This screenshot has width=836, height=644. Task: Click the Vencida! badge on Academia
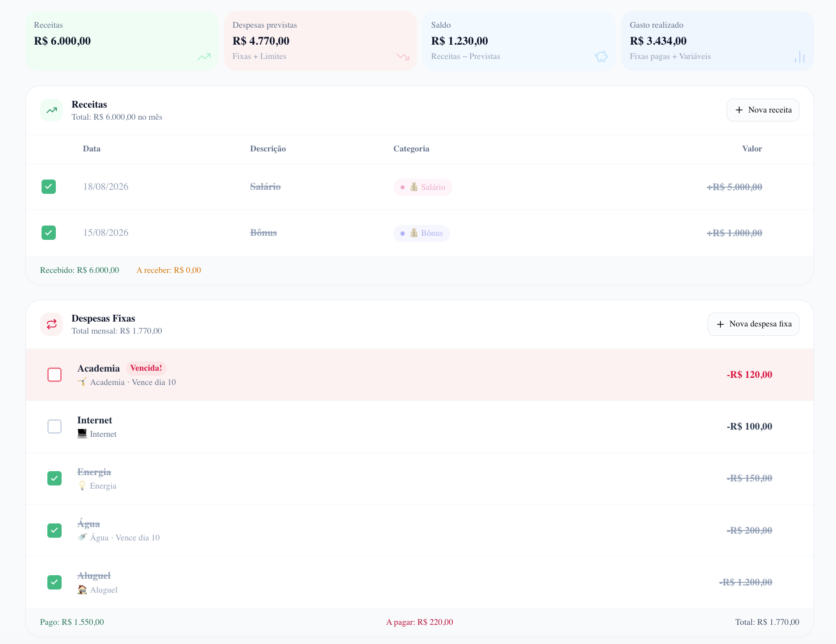(x=146, y=368)
